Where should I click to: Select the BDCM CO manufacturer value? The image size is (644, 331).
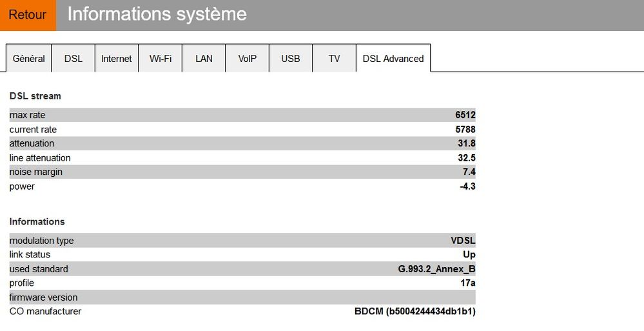click(415, 312)
